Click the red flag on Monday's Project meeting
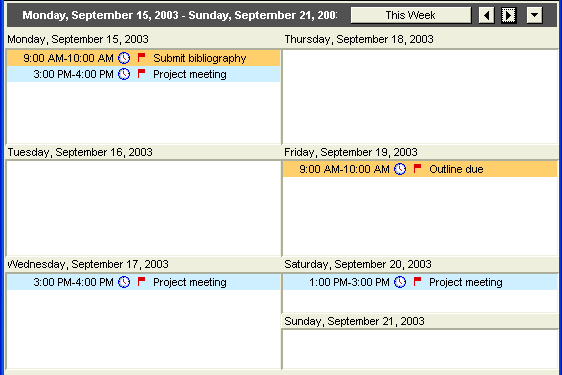The height and width of the screenshot is (375, 562). tap(142, 73)
